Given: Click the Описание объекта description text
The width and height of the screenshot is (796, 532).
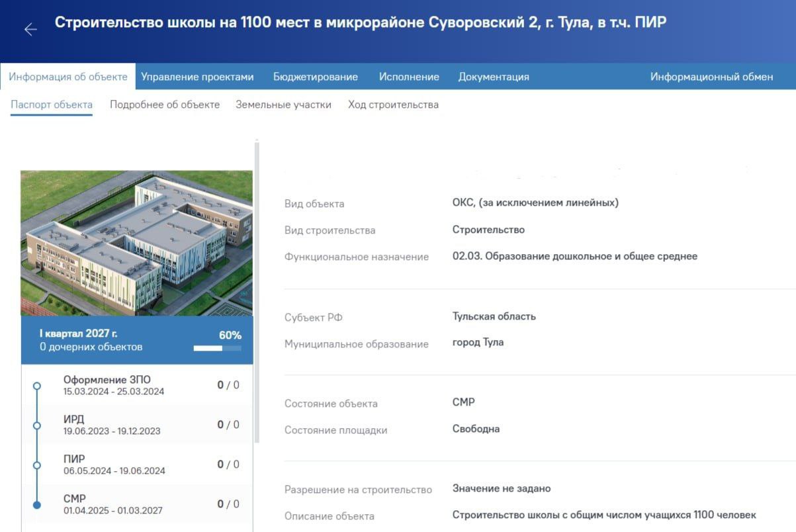Looking at the screenshot, I should (604, 515).
